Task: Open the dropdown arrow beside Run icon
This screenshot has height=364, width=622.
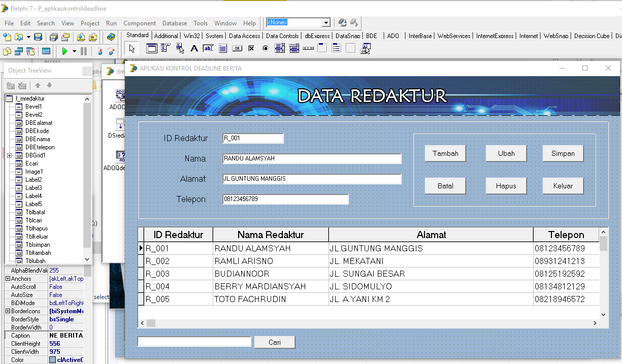Action: click(x=74, y=51)
